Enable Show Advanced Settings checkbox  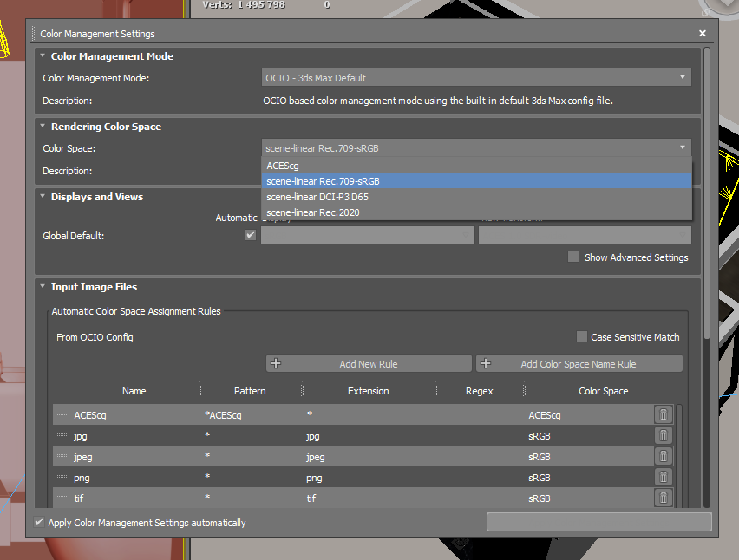pyautogui.click(x=573, y=257)
